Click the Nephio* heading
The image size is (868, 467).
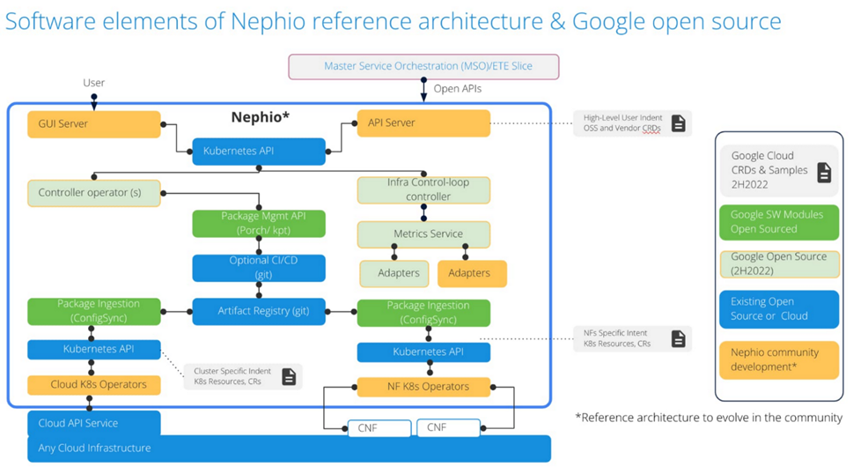(x=261, y=117)
